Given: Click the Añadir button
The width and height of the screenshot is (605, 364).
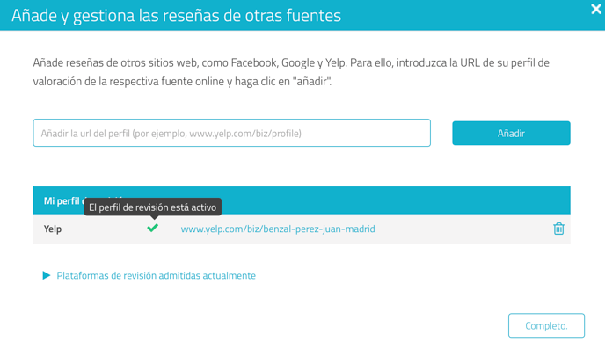Looking at the screenshot, I should pyautogui.click(x=511, y=134).
